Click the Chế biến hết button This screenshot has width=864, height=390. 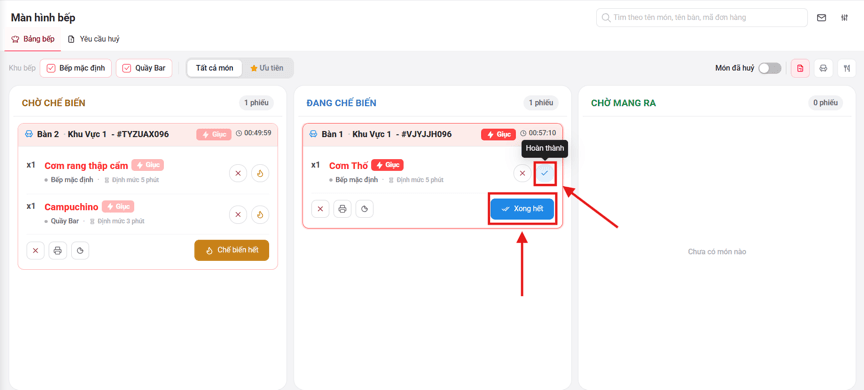[x=231, y=250]
